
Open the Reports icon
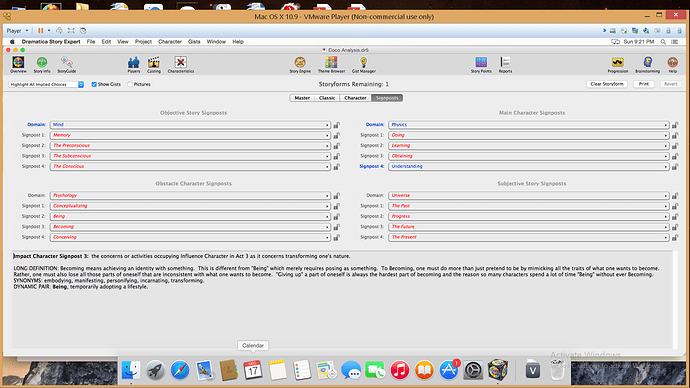tap(505, 64)
